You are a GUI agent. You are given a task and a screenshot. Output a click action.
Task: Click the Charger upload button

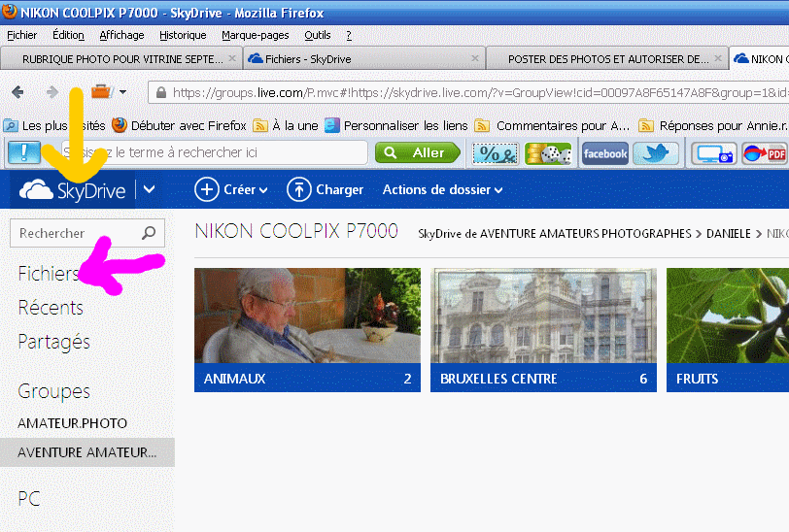click(x=326, y=189)
